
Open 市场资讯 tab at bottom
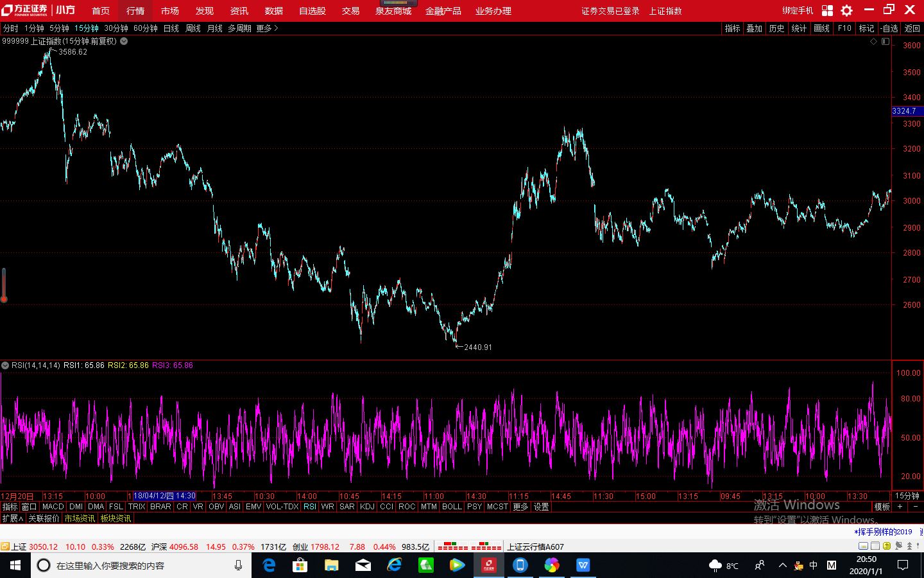click(80, 518)
